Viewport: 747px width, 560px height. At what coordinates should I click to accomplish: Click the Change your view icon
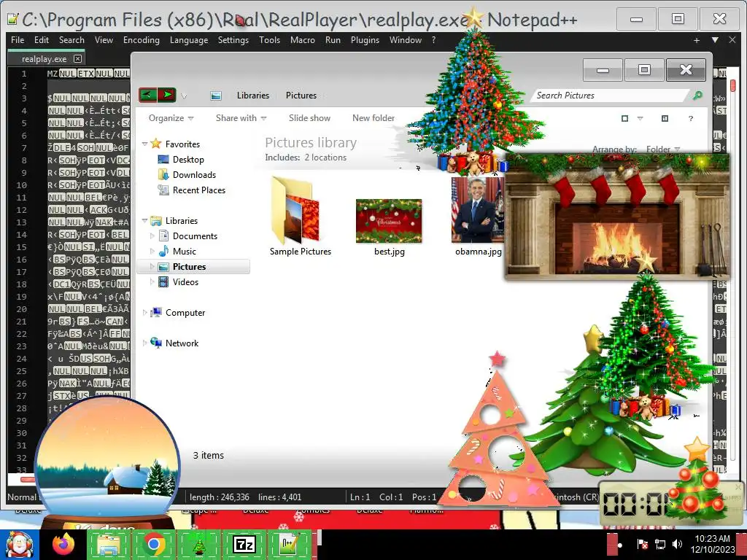pos(624,118)
